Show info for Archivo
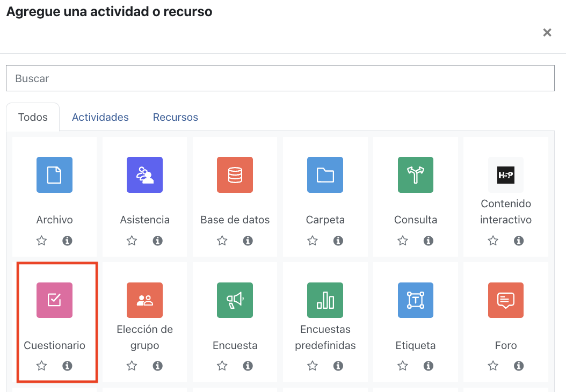Viewport: 566px width, 392px height. 67,241
